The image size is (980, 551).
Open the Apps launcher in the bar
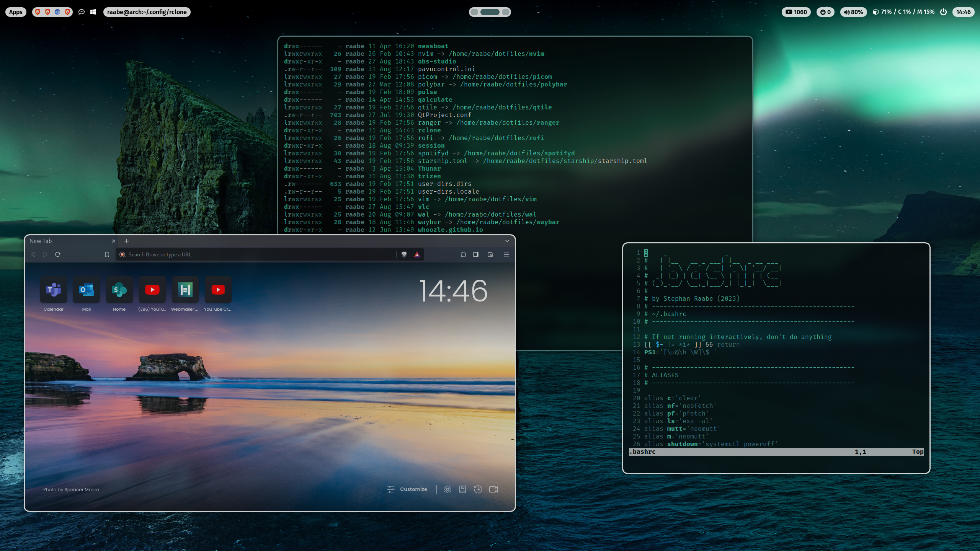16,12
